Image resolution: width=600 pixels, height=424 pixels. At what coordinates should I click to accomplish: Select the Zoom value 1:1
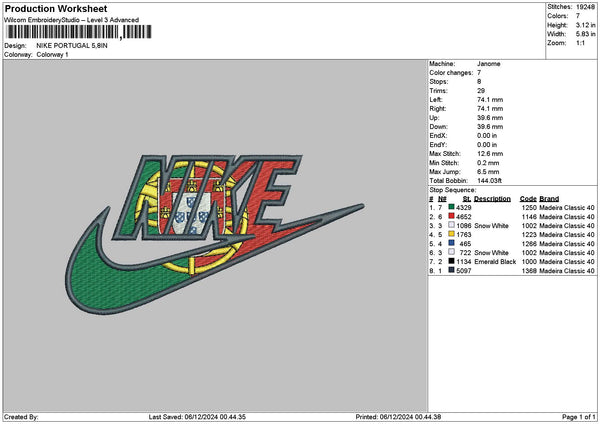(580, 43)
